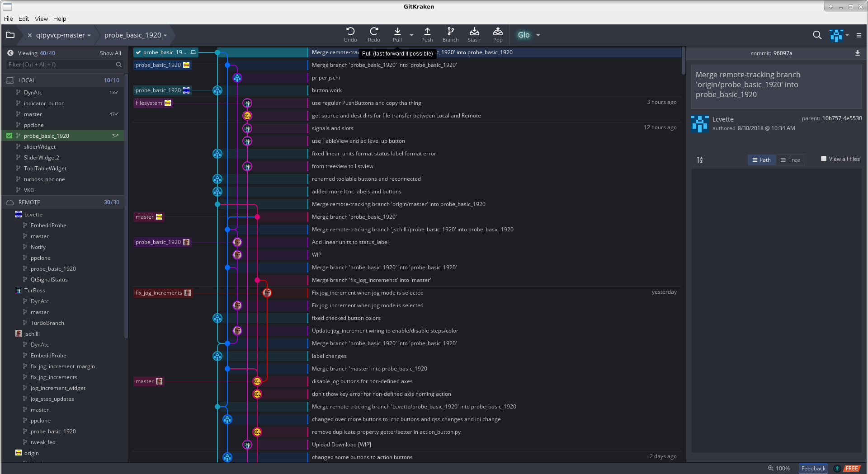Viewport: 868px width, 474px height.
Task: Click the Glo boards button
Action: [x=524, y=35]
